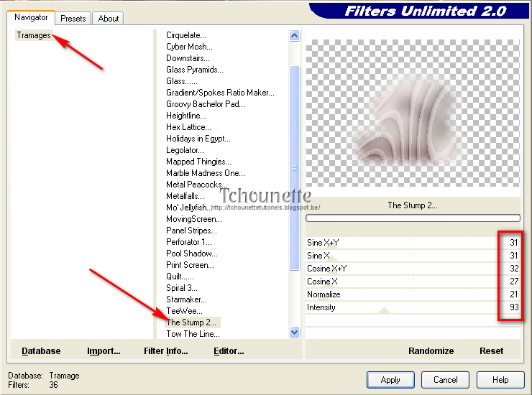Open Help dialog

click(x=501, y=380)
